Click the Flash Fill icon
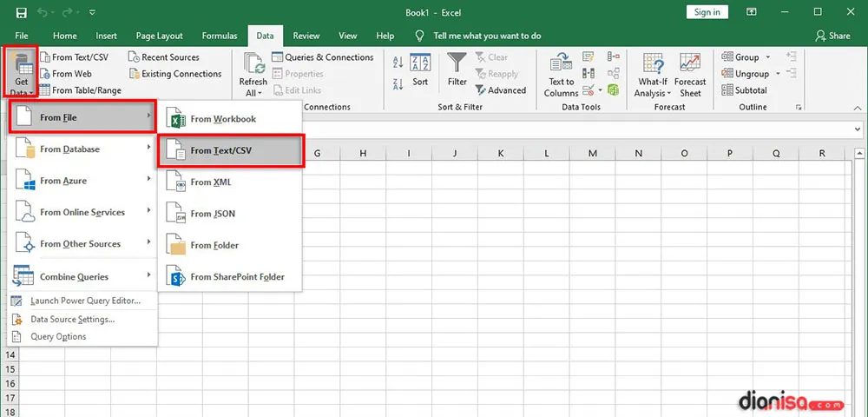This screenshot has width=868, height=417. (588, 57)
